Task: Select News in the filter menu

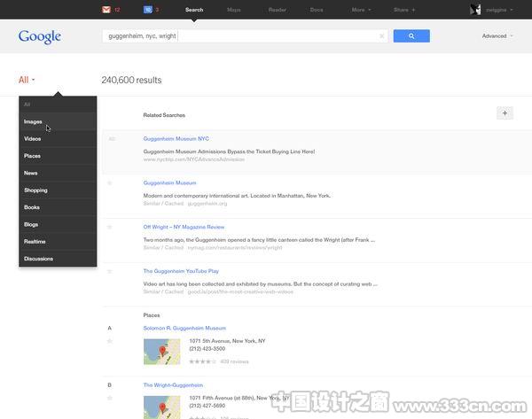Action: point(58,173)
